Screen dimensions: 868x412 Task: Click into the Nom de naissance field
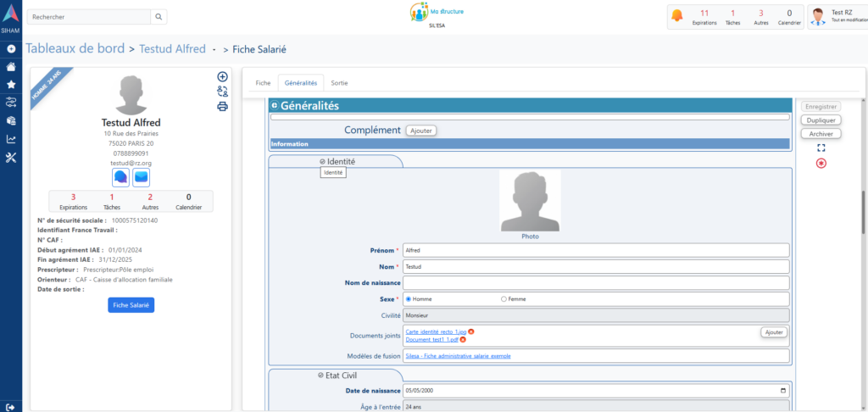tap(595, 283)
